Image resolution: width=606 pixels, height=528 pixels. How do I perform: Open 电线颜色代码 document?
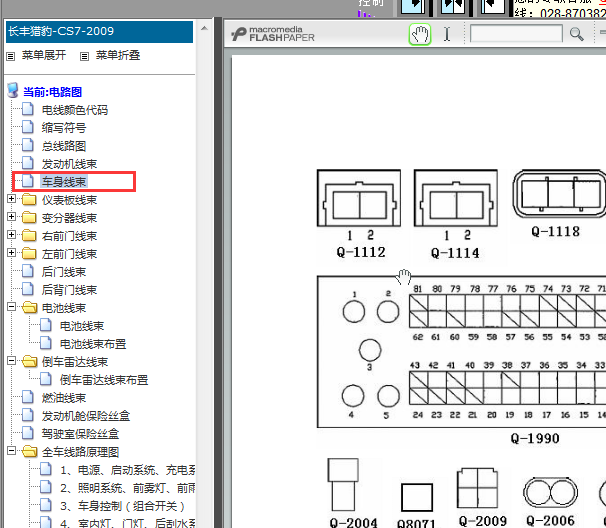(x=75, y=110)
